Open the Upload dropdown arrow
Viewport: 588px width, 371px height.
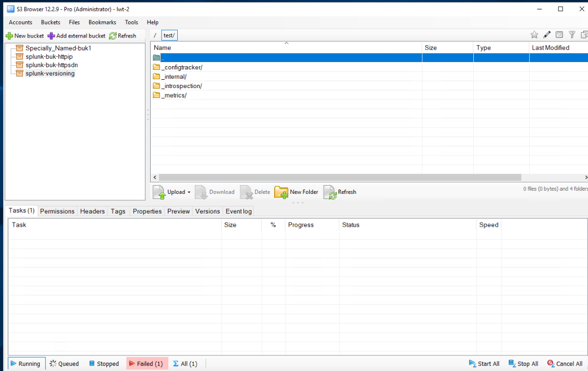point(189,192)
